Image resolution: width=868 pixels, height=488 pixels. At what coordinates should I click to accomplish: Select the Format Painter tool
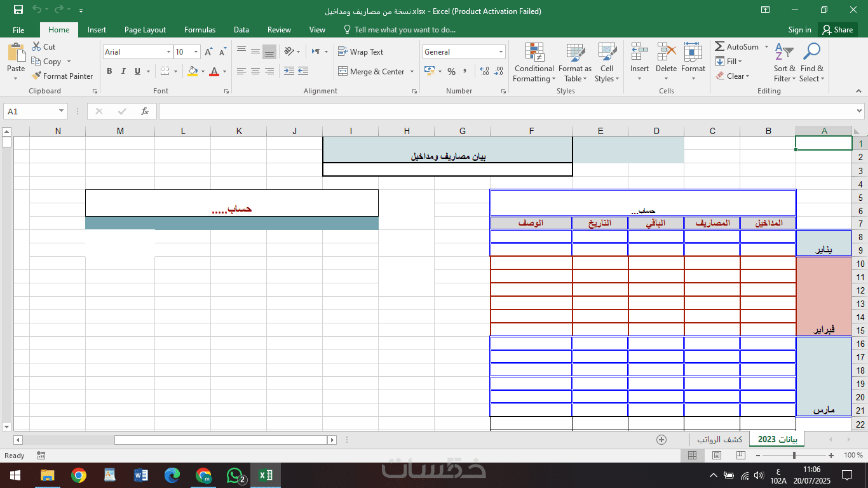(62, 76)
